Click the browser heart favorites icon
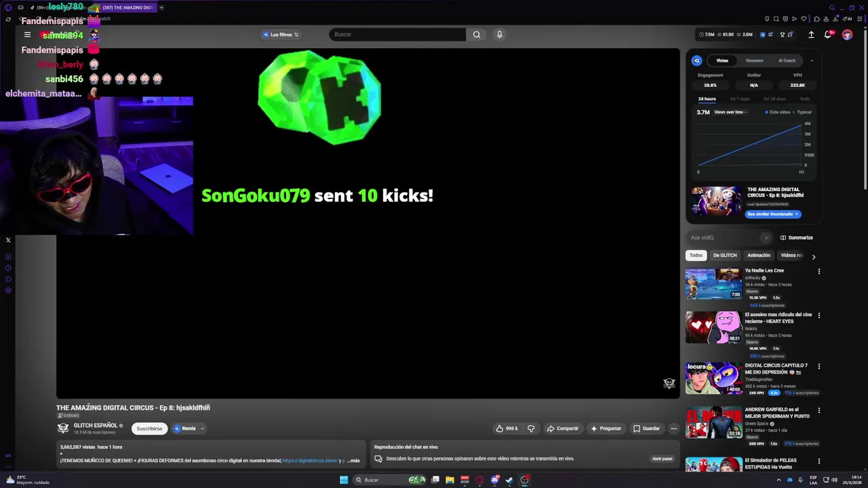 pos(804,19)
